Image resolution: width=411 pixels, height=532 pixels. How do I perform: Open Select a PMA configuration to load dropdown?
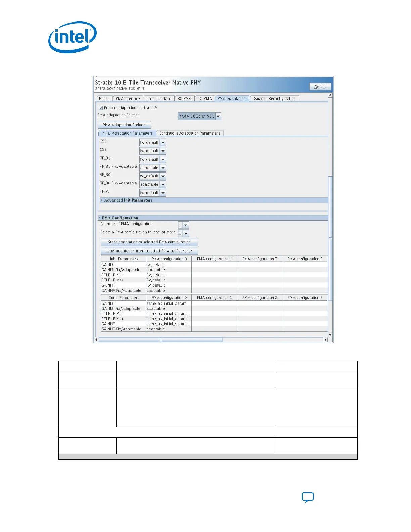pos(183,233)
